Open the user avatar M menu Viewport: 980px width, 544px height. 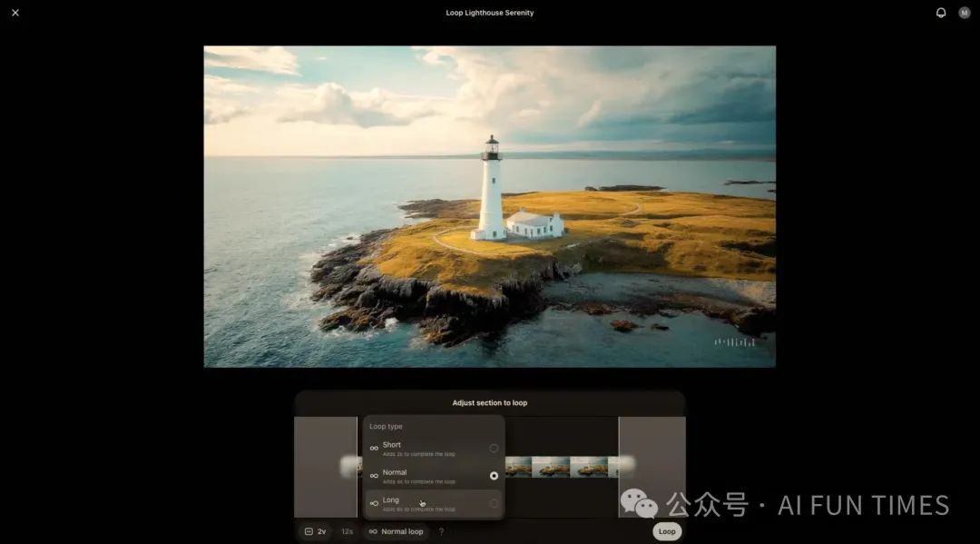965,13
